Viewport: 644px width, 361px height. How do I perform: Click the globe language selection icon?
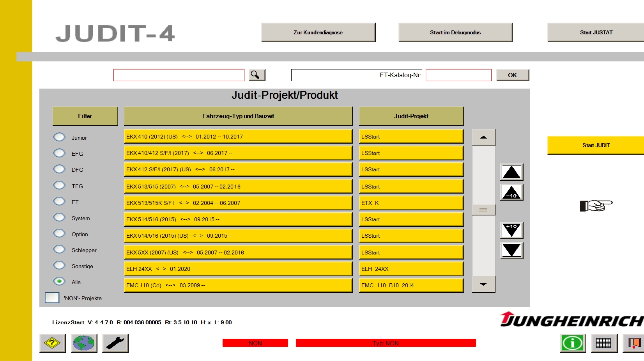[x=83, y=343]
